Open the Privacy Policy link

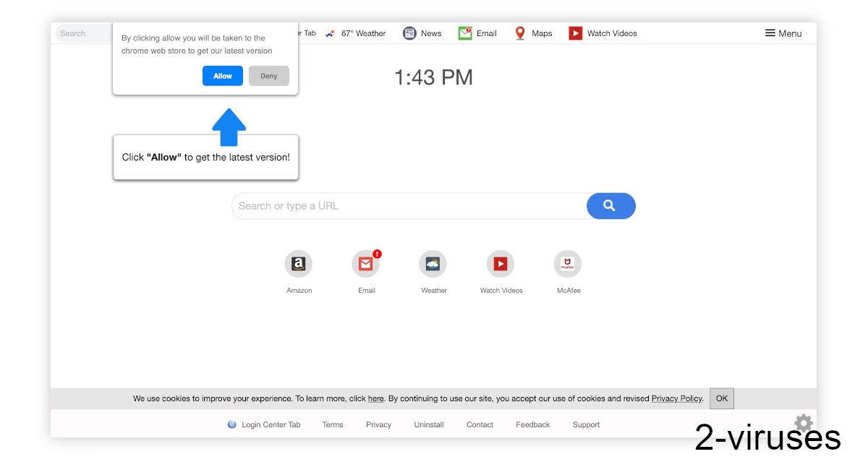point(676,398)
